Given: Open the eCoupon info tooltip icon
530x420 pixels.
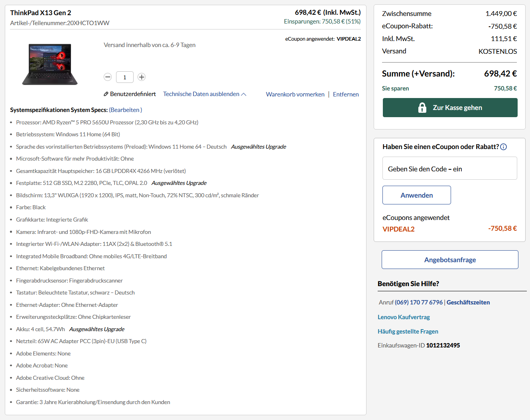Looking at the screenshot, I should point(503,147).
